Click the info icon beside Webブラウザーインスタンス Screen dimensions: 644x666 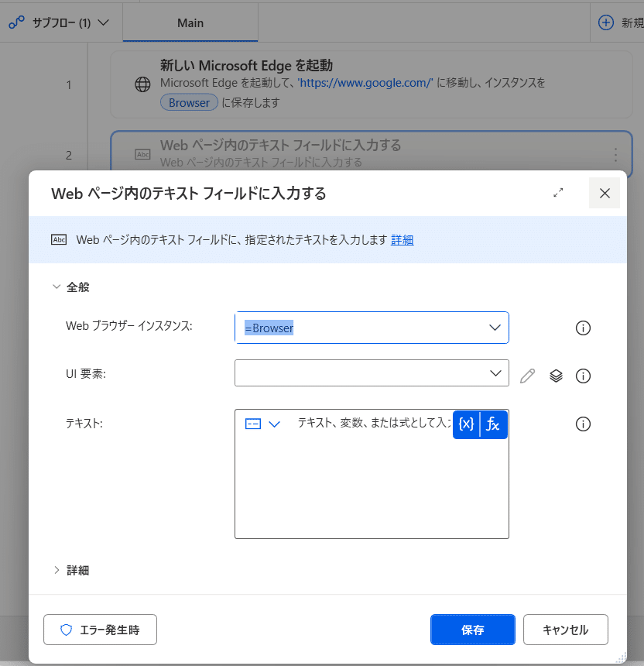coord(583,328)
